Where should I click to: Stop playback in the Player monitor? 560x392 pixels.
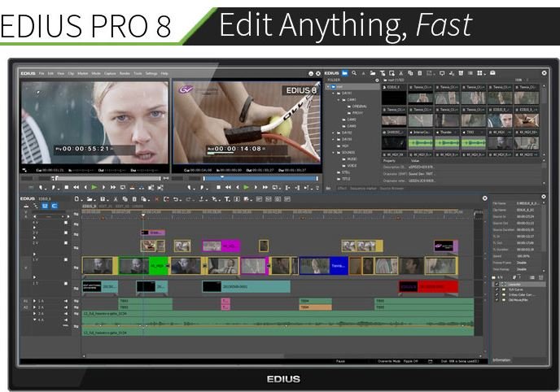[x=67, y=187]
